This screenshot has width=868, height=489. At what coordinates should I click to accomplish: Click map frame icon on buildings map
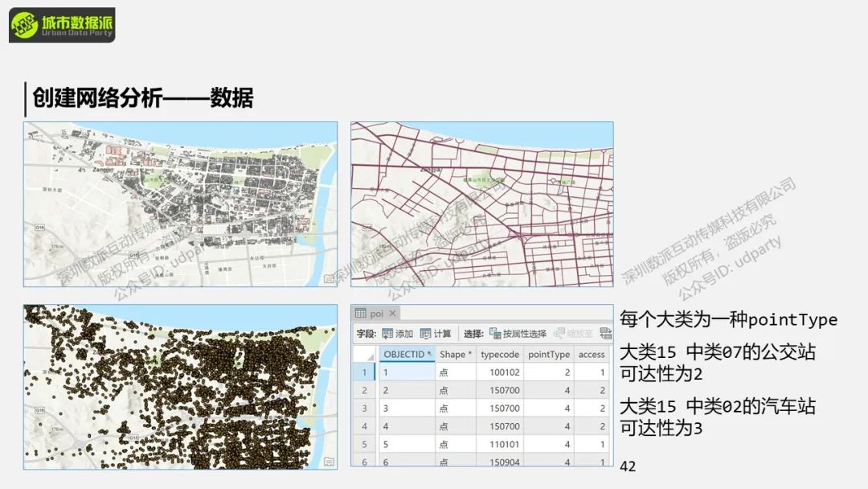[x=329, y=279]
